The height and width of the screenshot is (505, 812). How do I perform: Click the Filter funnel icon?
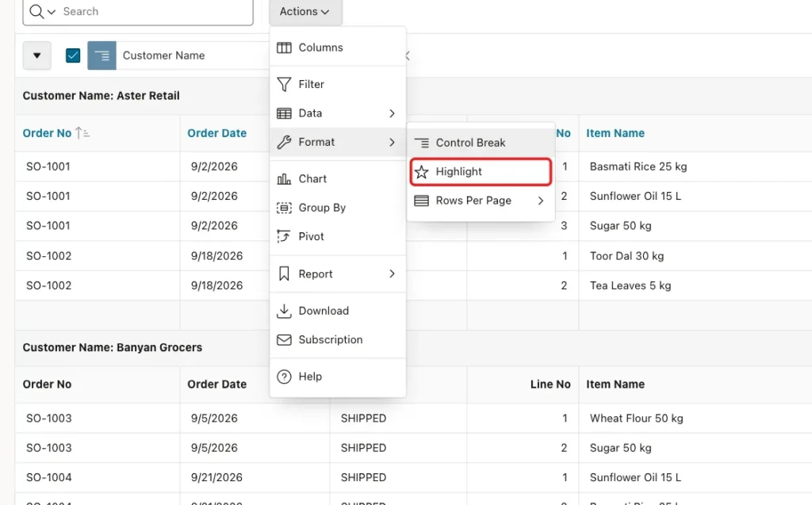point(284,84)
